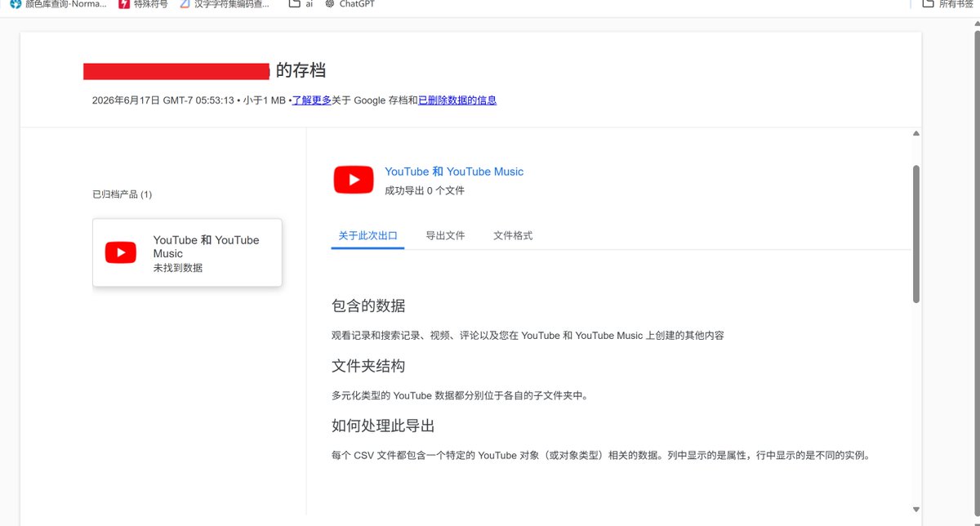Click the scrollbar up arrow
This screenshot has height=526, width=980.
pos(916,133)
